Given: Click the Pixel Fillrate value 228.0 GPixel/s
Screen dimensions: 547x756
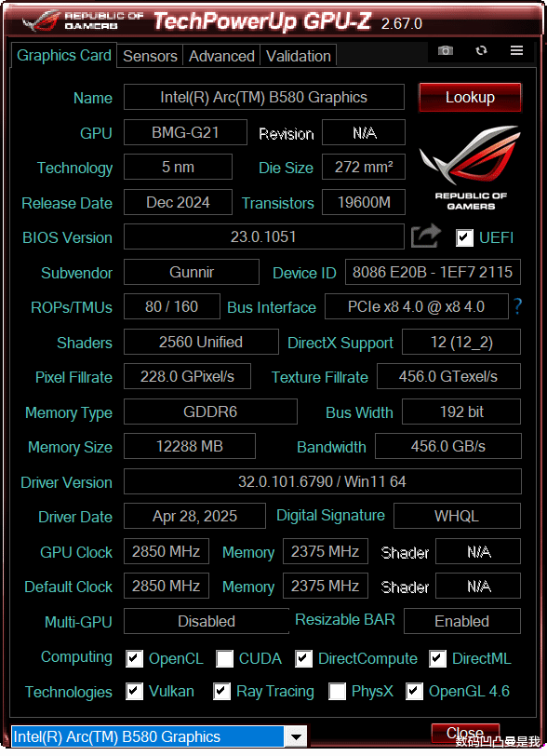Looking at the screenshot, I should 187,376.
